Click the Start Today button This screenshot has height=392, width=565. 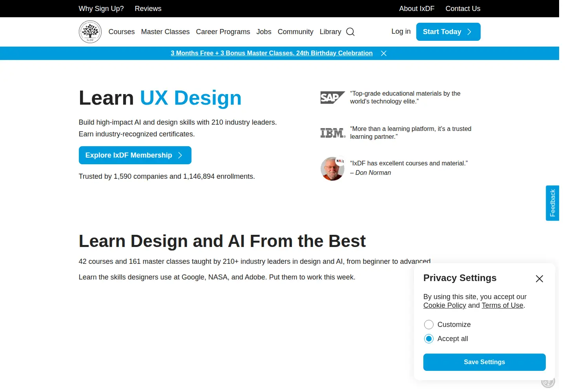point(448,32)
